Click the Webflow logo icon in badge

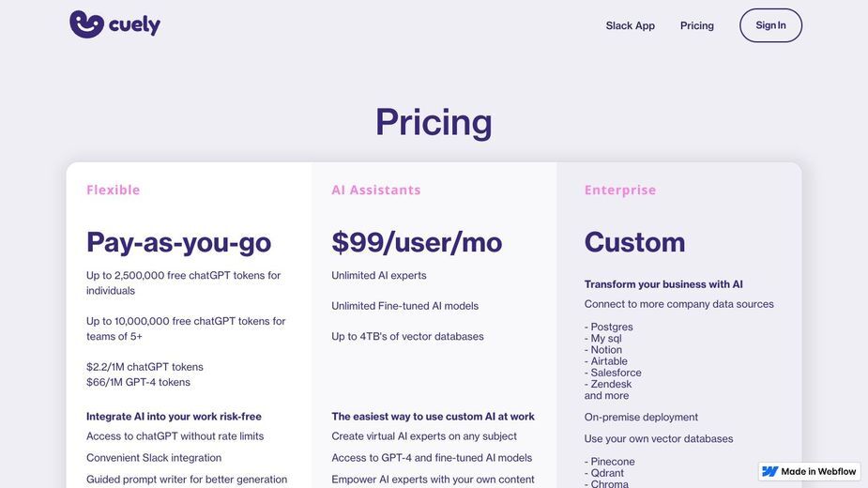tap(770, 471)
